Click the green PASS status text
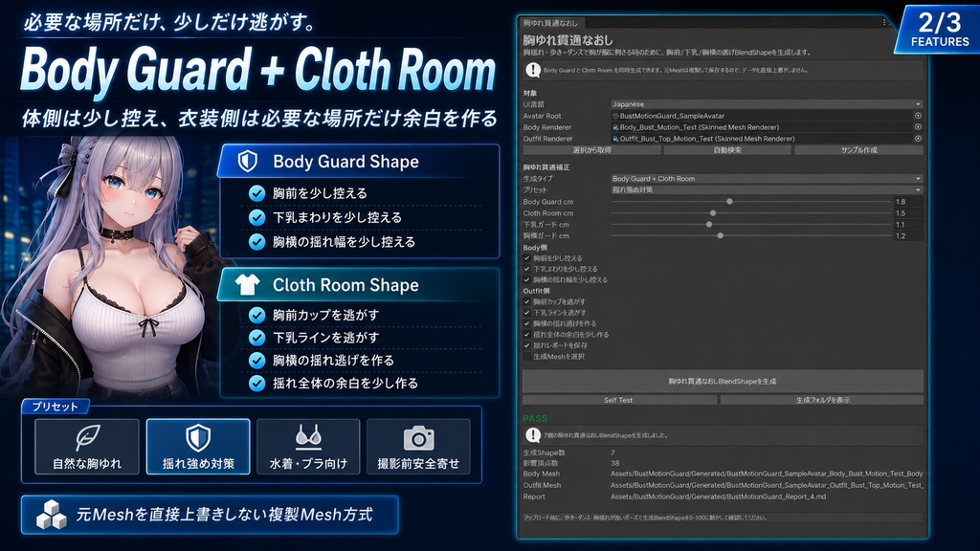This screenshot has height=551, width=980. pos(535,419)
